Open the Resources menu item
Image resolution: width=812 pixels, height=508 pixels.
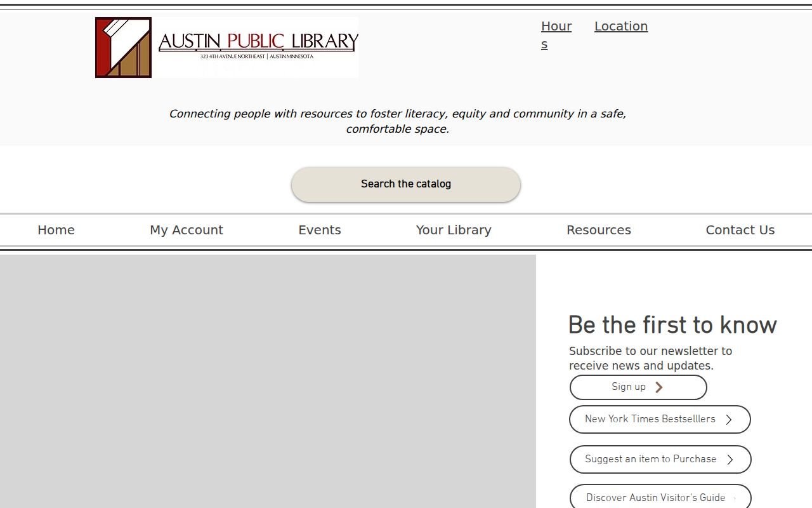pyautogui.click(x=599, y=230)
